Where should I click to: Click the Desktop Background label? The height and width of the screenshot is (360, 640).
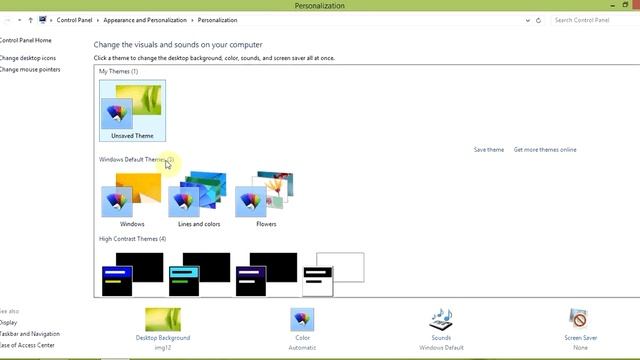point(163,338)
